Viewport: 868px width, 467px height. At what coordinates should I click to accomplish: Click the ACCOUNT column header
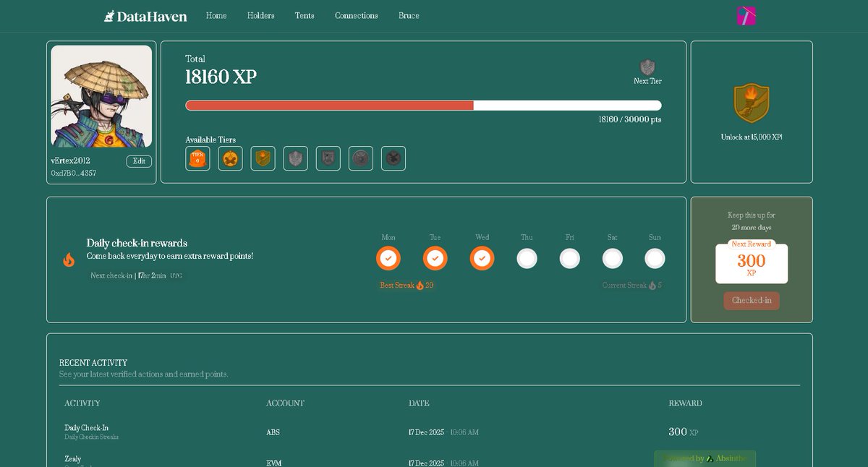coord(285,403)
